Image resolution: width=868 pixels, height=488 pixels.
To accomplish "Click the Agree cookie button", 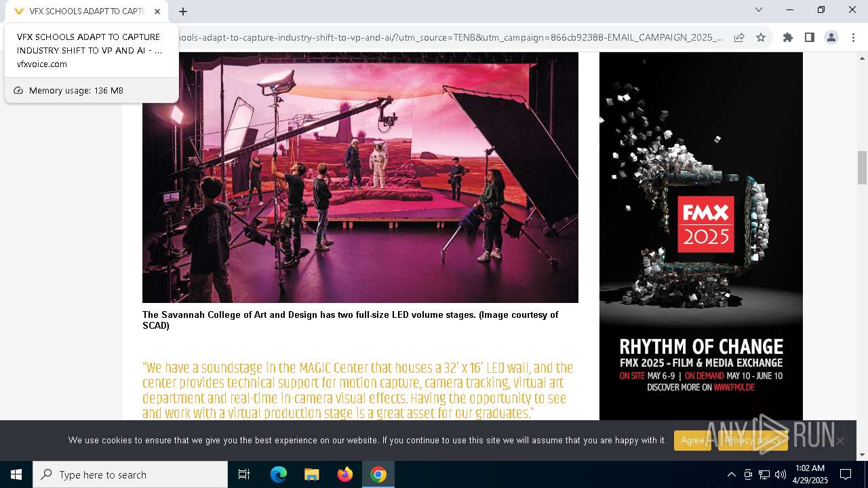I will [692, 441].
